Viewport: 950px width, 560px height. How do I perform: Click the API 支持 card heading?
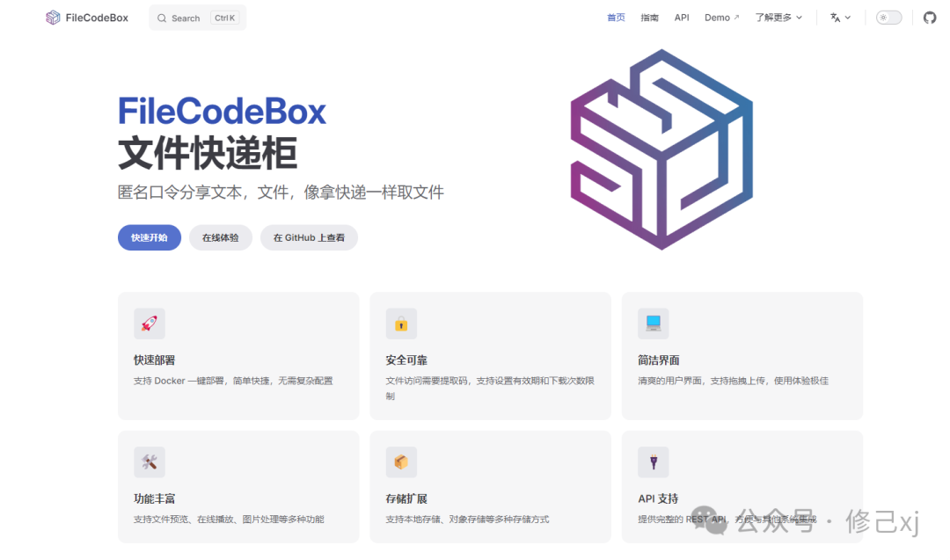click(658, 498)
